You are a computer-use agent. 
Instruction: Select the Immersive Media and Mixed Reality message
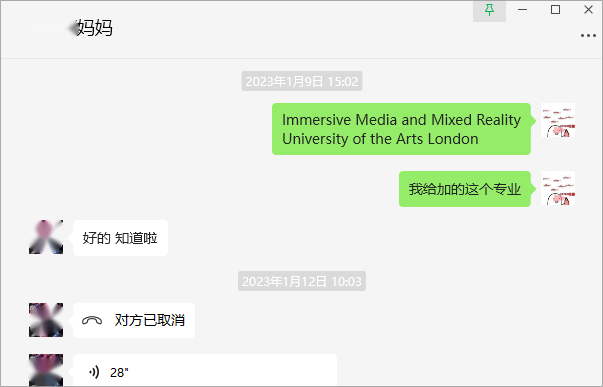(401, 129)
